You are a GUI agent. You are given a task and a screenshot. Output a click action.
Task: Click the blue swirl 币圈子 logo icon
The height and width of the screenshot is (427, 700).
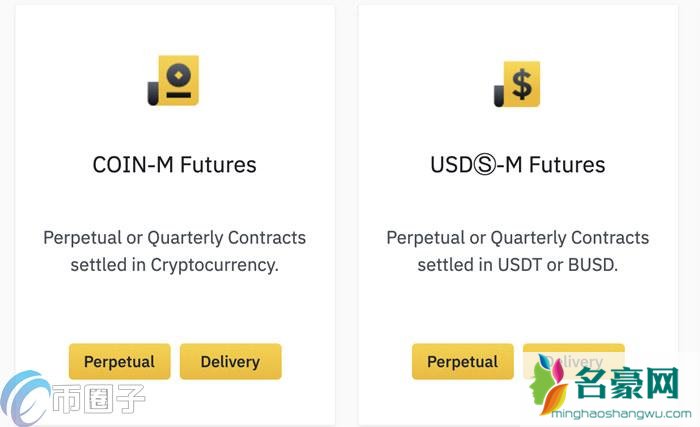tap(25, 398)
